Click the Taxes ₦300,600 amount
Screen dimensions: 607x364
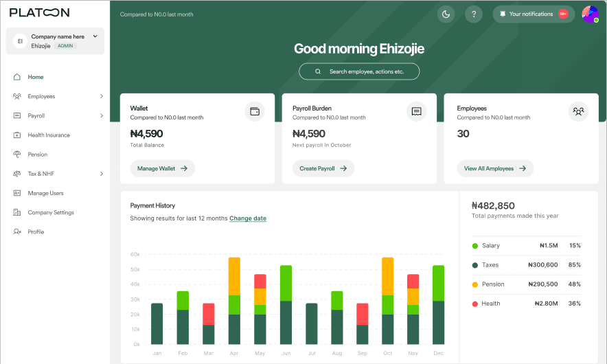click(542, 265)
